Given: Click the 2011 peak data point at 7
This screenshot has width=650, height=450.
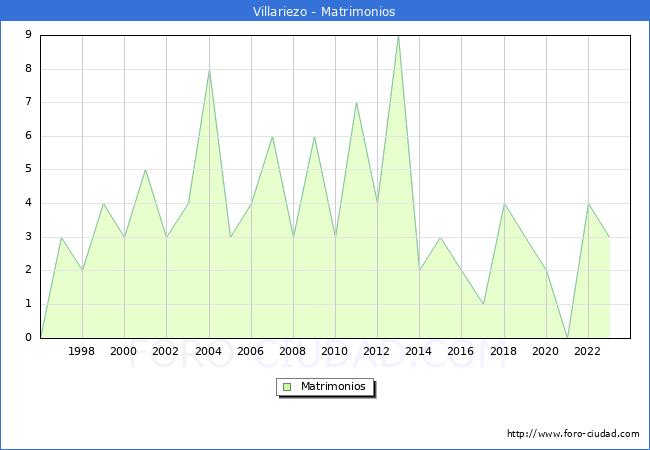Looking at the screenshot, I should 356,103.
